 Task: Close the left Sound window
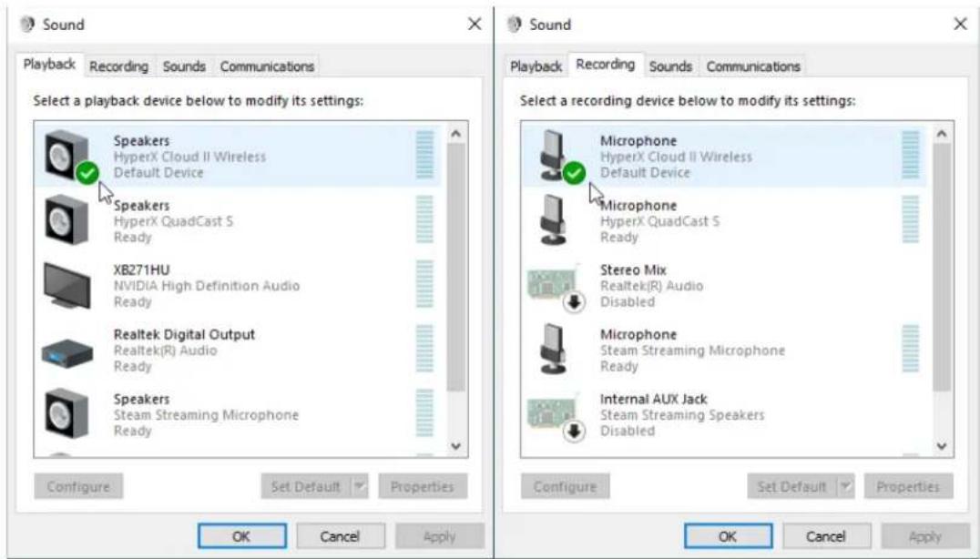(475, 25)
